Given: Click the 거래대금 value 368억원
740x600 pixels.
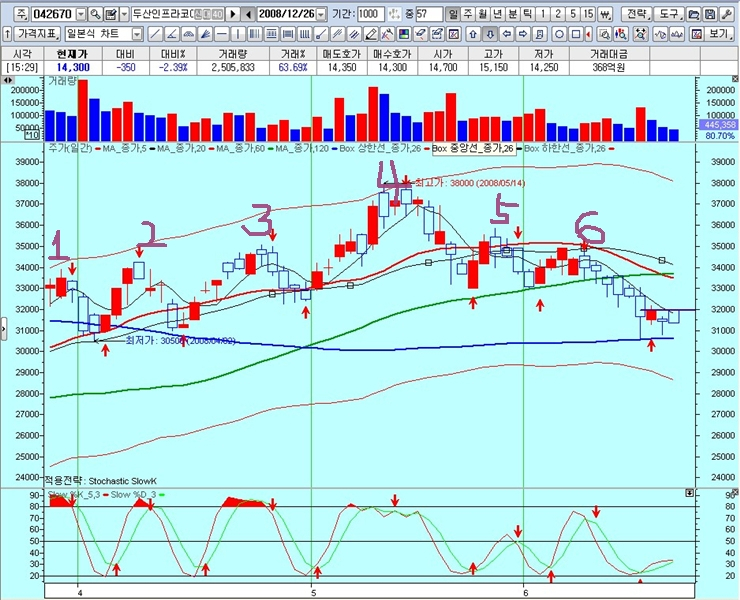Looking at the screenshot, I should 609,68.
